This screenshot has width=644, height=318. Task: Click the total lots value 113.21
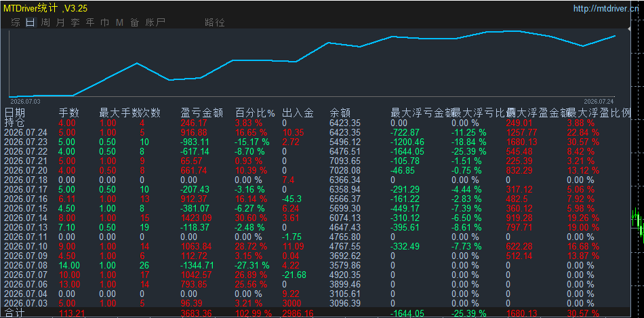[x=71, y=313]
